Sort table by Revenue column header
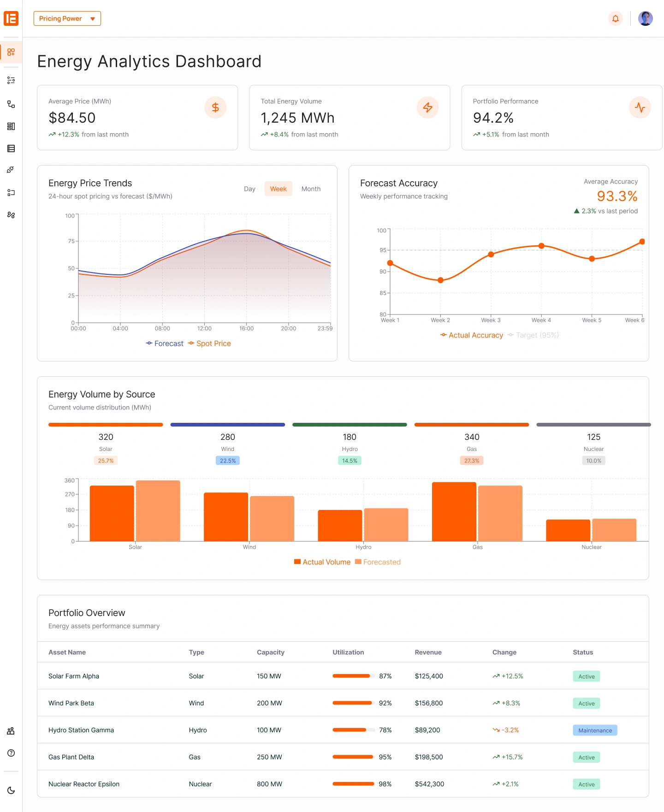Image resolution: width=664 pixels, height=812 pixels. 428,652
